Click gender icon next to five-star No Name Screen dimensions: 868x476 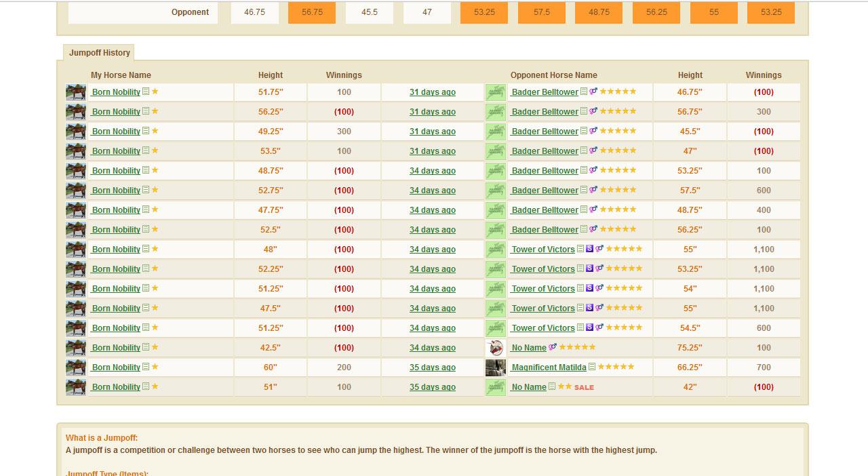tap(553, 347)
